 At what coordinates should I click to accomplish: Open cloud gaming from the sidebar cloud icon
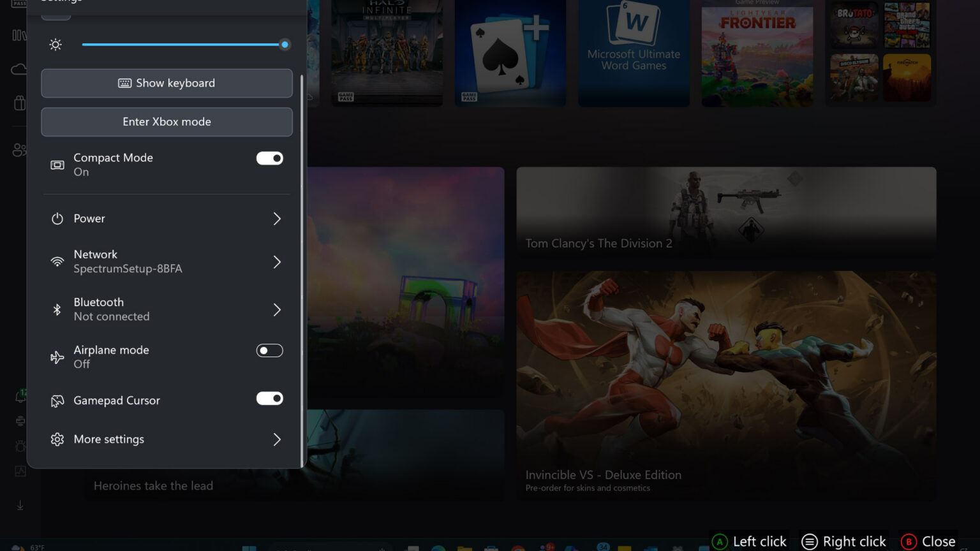(19, 69)
